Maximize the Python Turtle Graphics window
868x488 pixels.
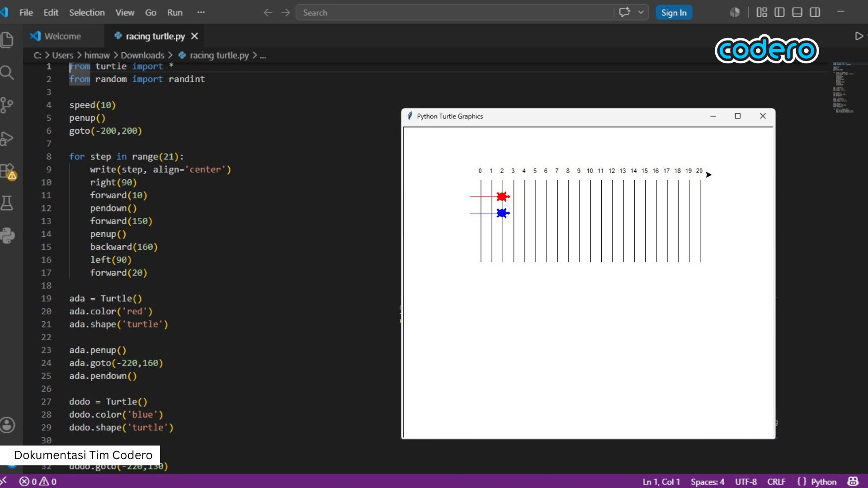(738, 116)
